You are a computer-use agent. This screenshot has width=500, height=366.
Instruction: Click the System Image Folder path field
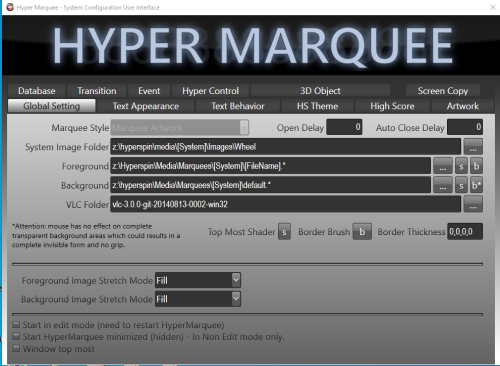(286, 147)
